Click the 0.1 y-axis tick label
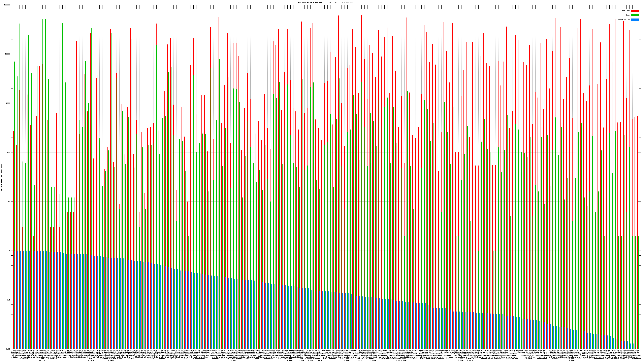The width and height of the screenshot is (644, 362). pyautogui.click(x=9, y=300)
